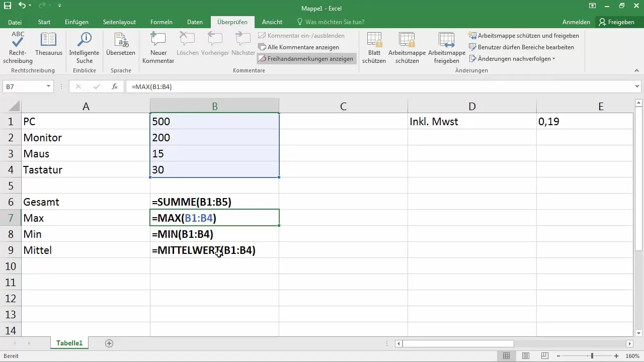Click the formula bar confirm checkmark icon
644x362 pixels.
[x=96, y=86]
